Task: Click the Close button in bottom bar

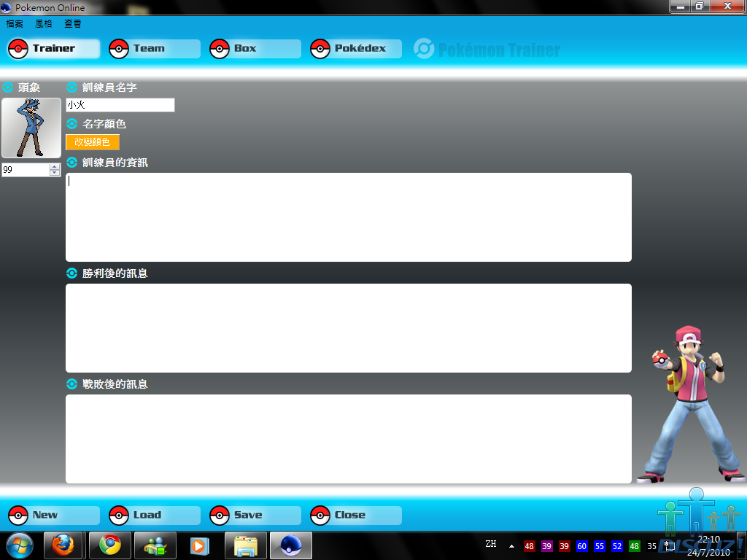Action: pyautogui.click(x=355, y=516)
